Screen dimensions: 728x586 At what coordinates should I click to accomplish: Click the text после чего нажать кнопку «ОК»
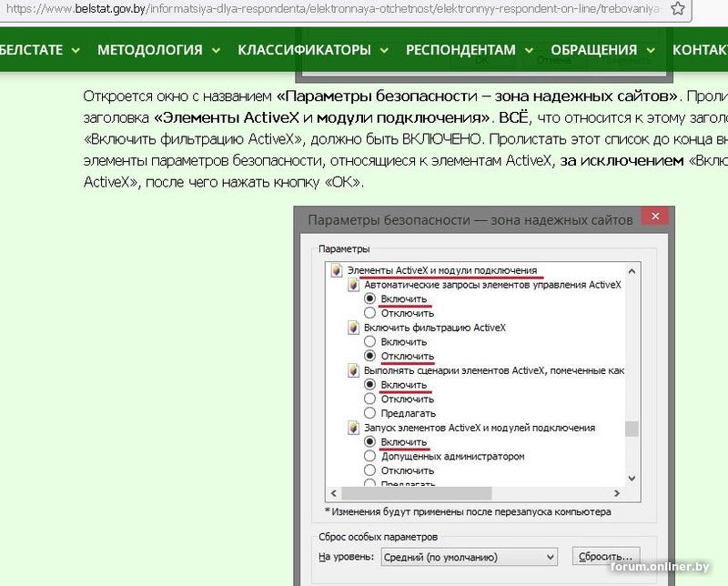coord(255,182)
